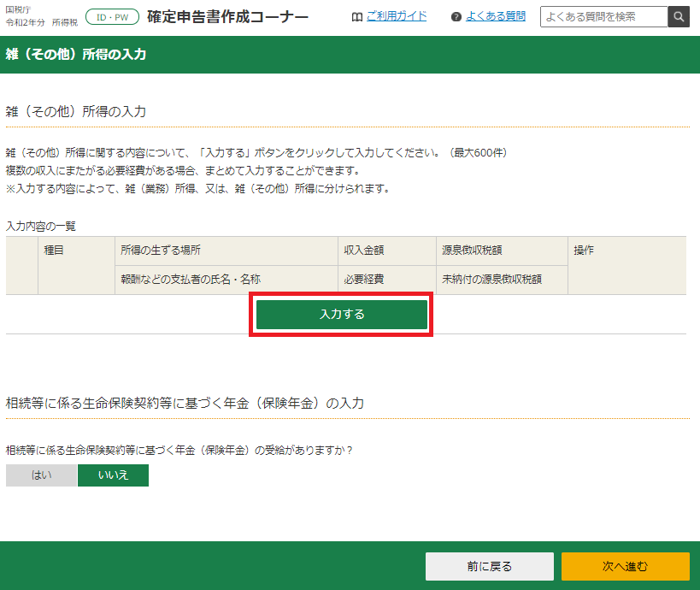700x590 pixels.
Task: Click the green banner title 雑（その他）所得の入力
Action: coord(76,55)
